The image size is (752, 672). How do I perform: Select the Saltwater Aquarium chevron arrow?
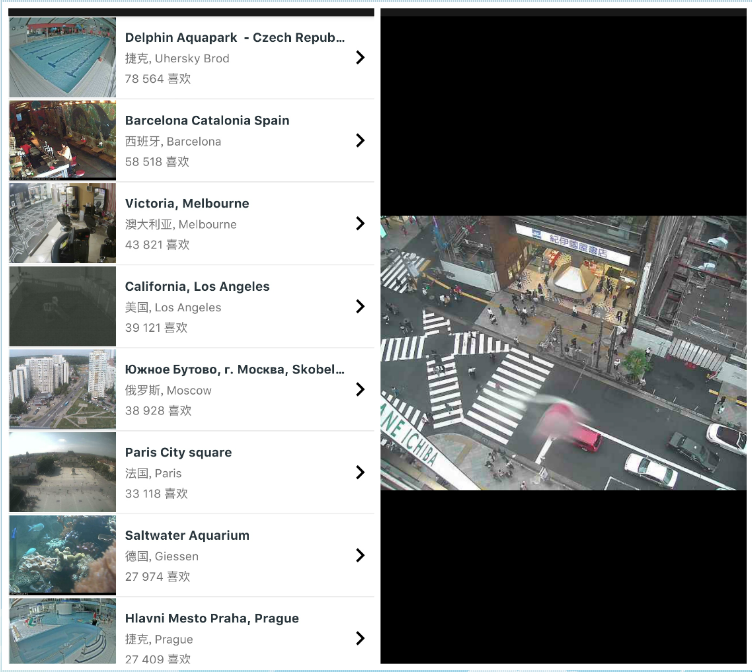360,556
